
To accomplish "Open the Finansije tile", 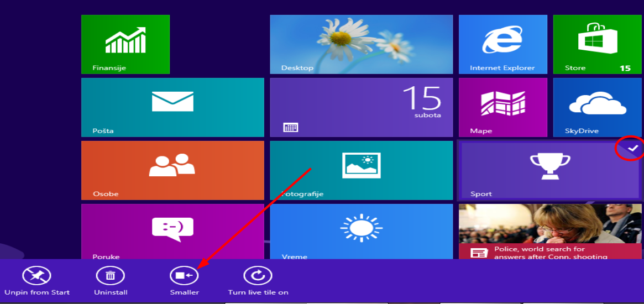I will point(125,44).
